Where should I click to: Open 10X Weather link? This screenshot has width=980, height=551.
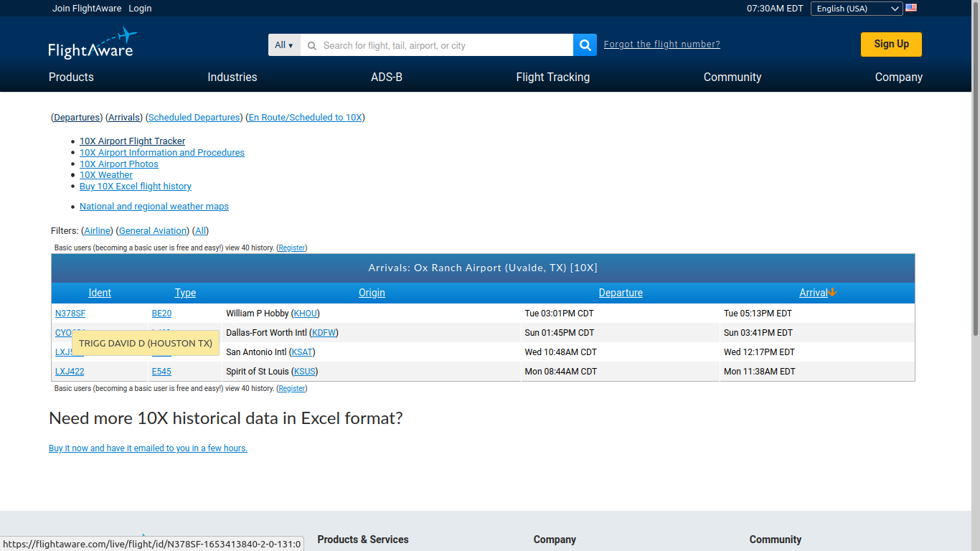pos(106,175)
